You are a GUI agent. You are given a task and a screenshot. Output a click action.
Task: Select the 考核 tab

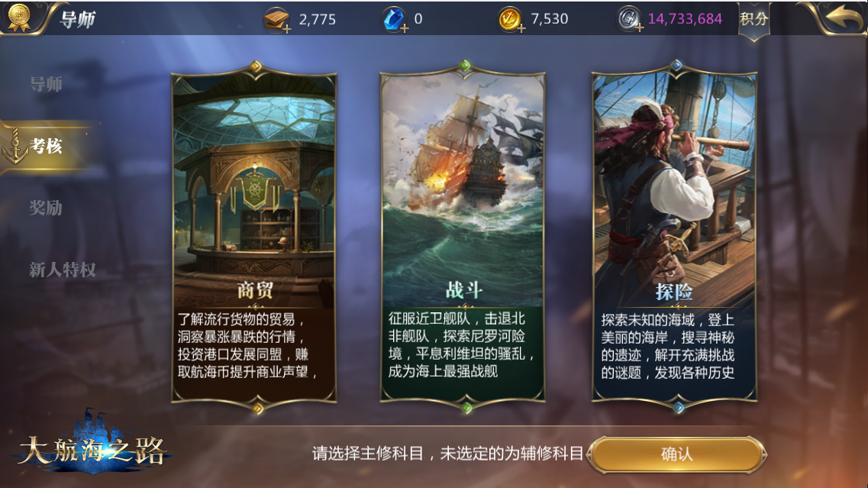tap(47, 147)
